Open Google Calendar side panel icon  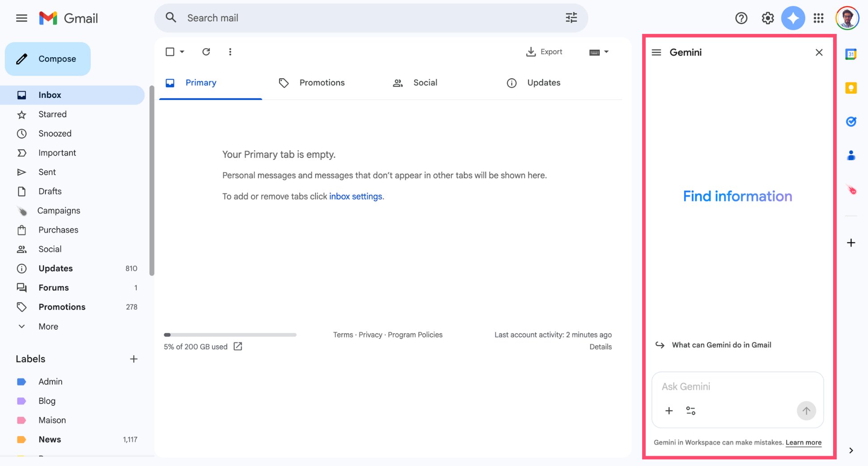[851, 55]
